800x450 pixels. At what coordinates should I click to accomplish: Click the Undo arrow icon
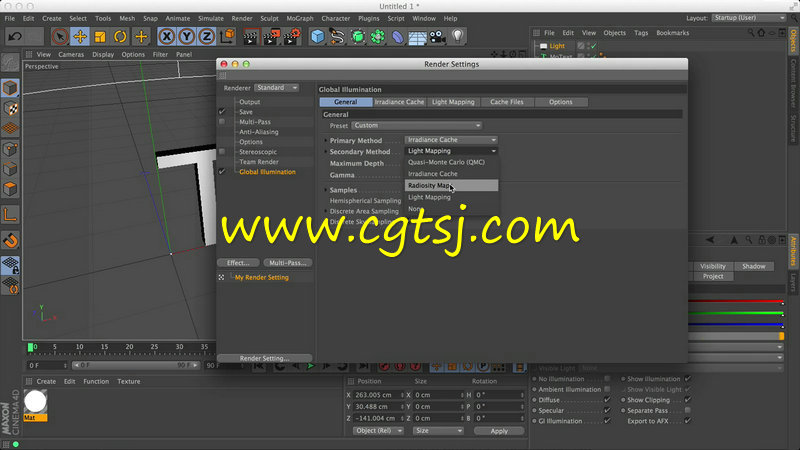(15, 36)
